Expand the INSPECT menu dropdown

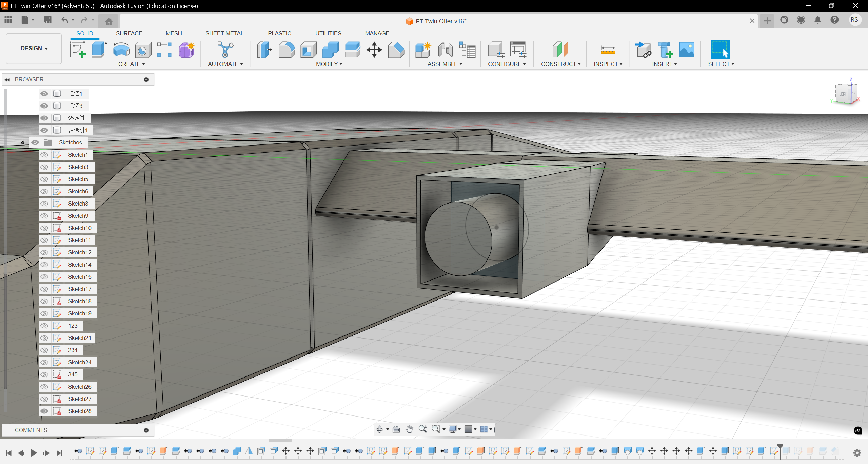[x=608, y=64]
